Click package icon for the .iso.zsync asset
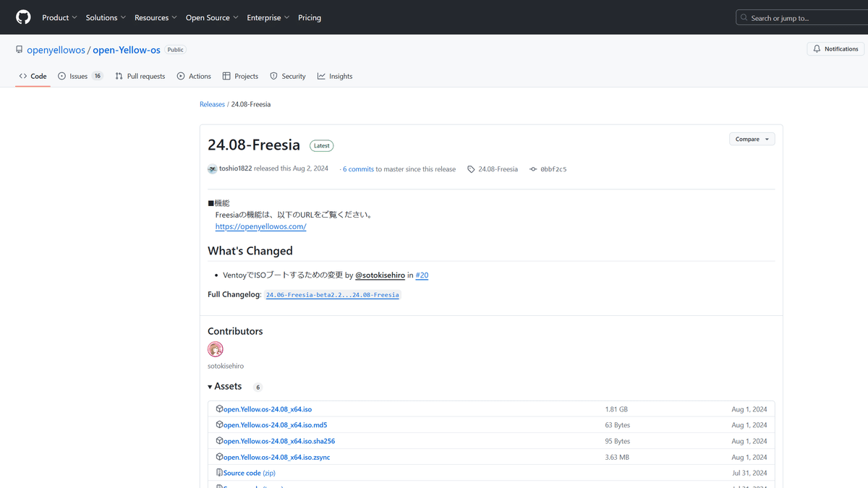The image size is (868, 488). coord(219,457)
